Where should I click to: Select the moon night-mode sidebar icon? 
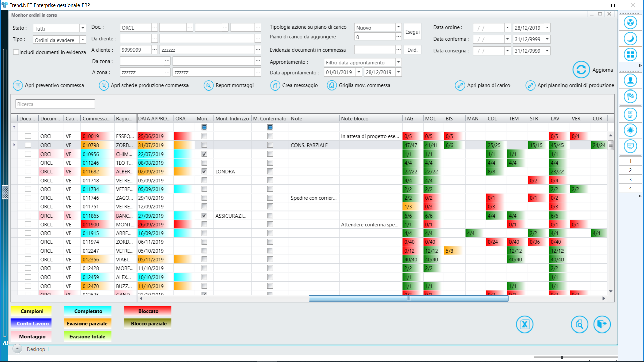click(630, 39)
